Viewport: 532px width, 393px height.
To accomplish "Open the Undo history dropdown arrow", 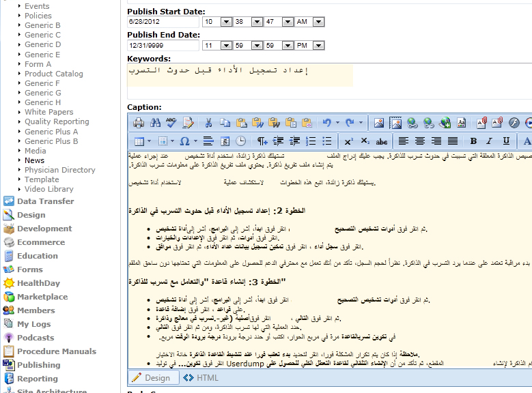I will click(x=337, y=123).
